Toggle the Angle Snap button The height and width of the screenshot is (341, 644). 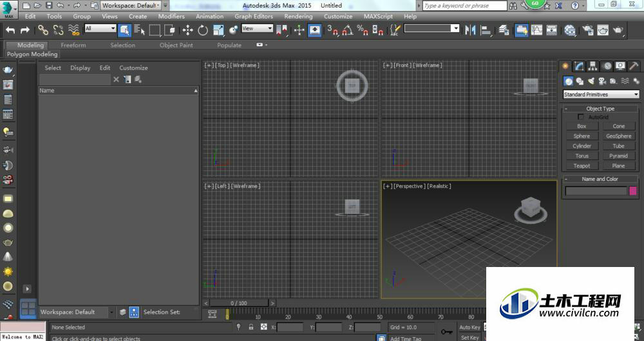point(348,30)
